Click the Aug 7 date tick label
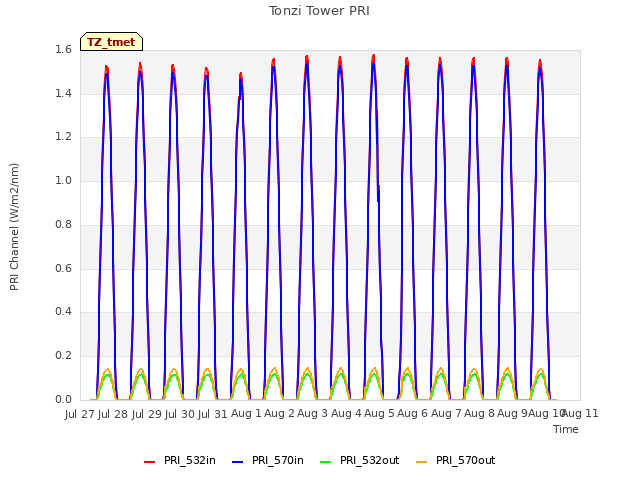The image size is (640, 480). (x=446, y=414)
